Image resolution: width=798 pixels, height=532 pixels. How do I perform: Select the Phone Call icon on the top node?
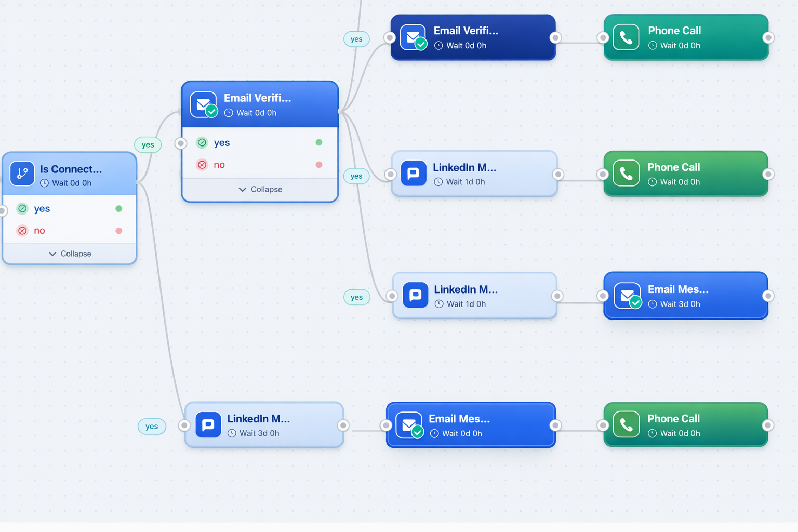(x=626, y=37)
